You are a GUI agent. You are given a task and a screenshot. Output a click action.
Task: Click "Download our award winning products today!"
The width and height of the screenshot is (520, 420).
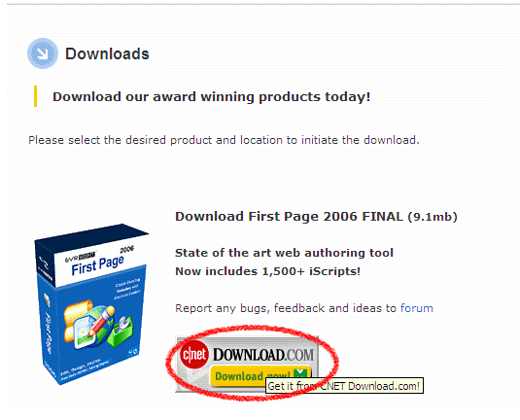click(211, 97)
